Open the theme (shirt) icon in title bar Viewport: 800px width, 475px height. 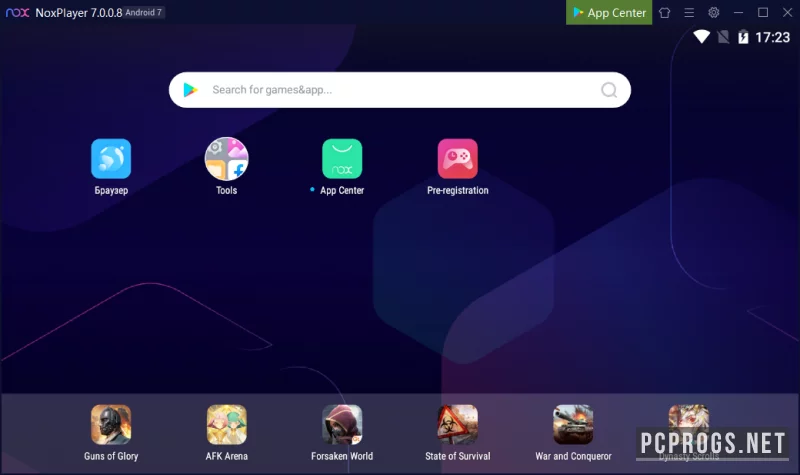664,13
